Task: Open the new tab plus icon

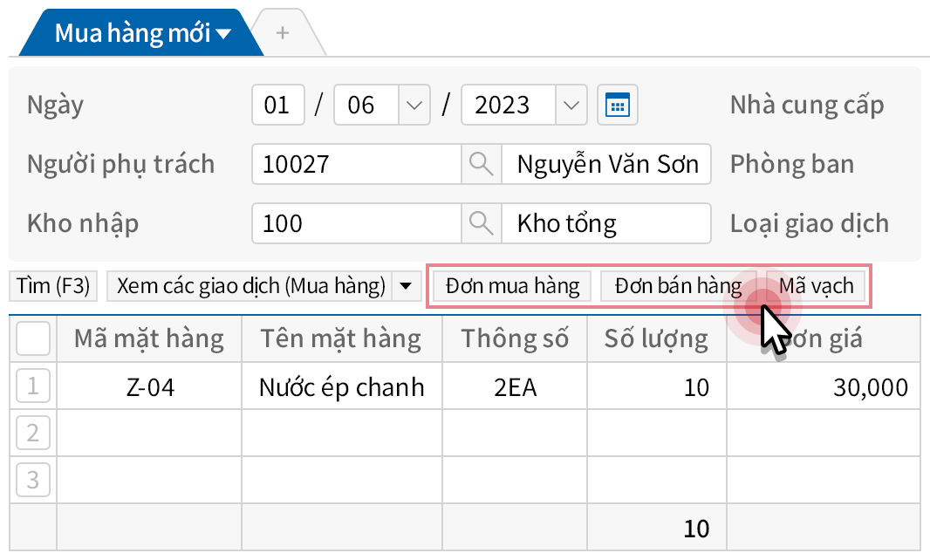Action: (282, 33)
